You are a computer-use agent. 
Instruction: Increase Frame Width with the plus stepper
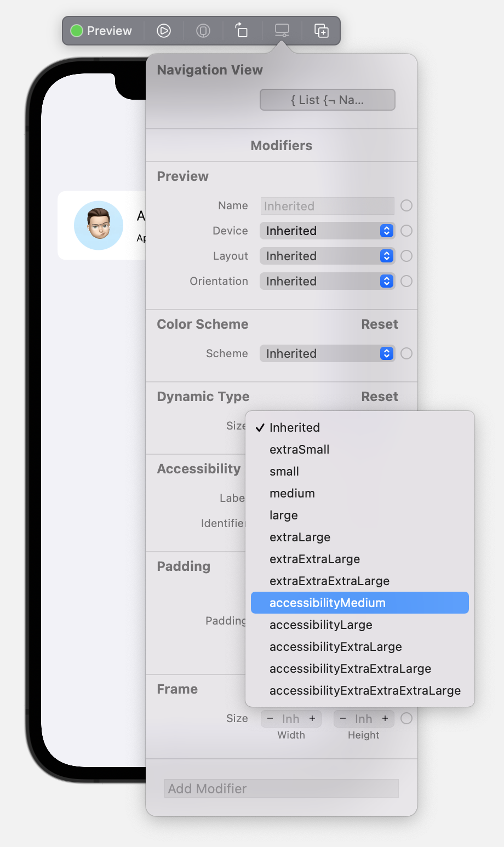(312, 718)
